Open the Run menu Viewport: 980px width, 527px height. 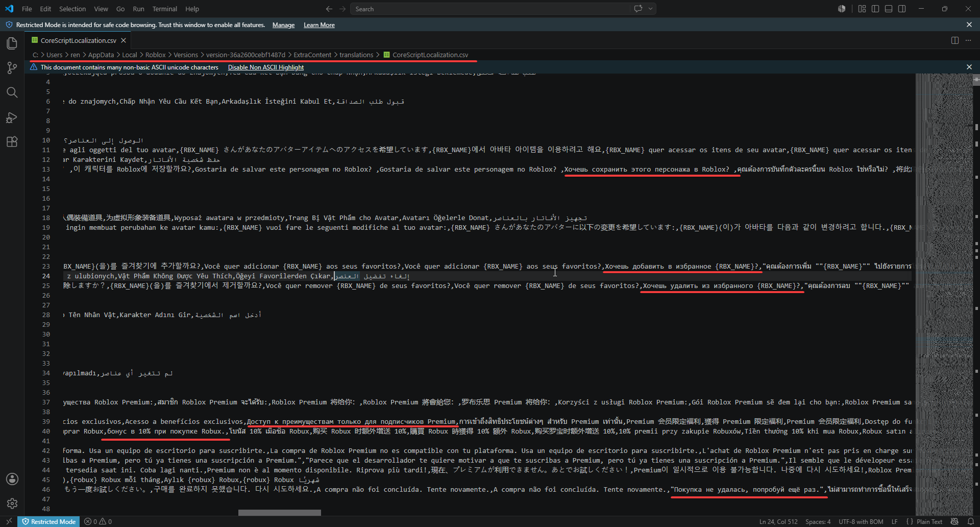[x=138, y=9]
